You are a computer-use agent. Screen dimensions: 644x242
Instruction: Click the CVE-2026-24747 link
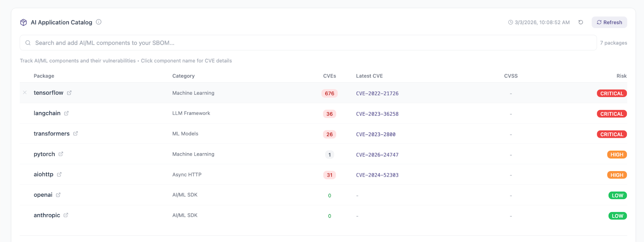coord(377,155)
